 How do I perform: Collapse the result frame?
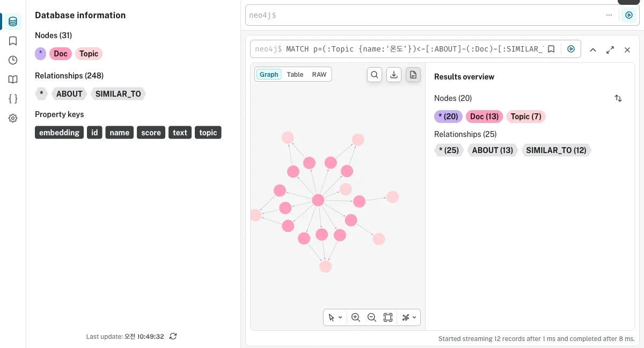593,49
